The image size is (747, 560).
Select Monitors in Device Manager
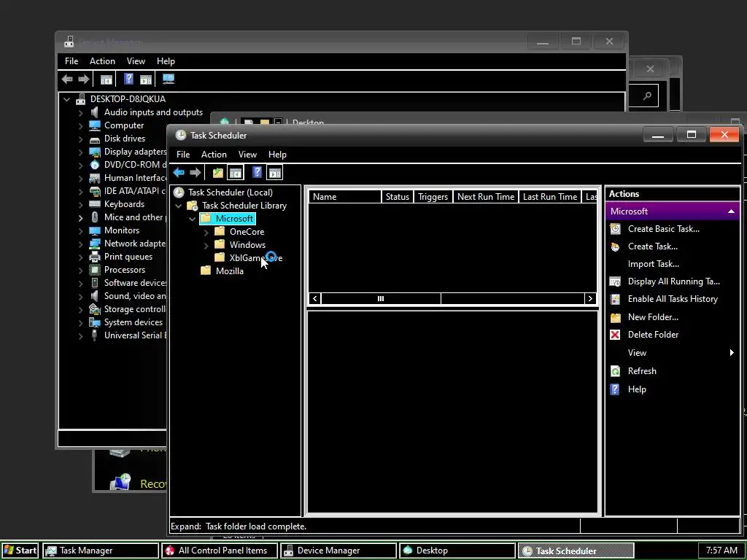tap(122, 230)
